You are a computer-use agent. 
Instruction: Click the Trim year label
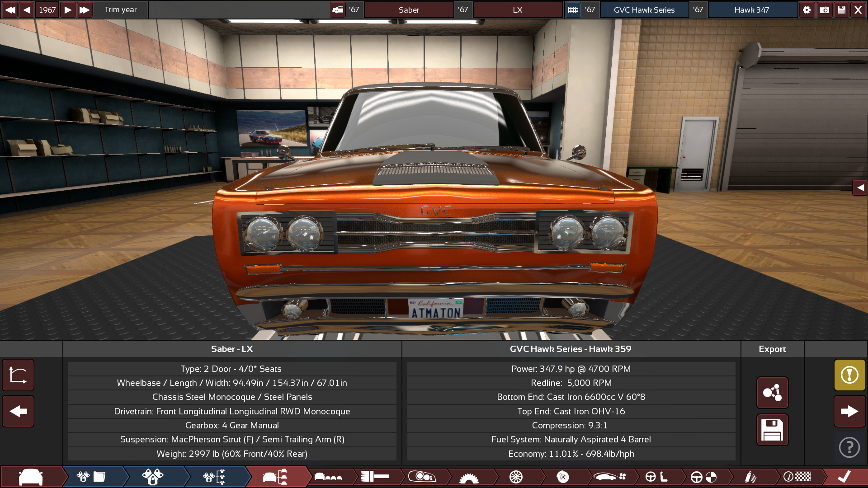121,9
